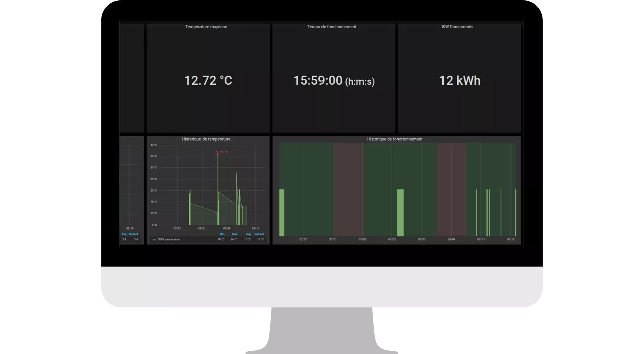Sort temperature legend by Min column

(222, 234)
